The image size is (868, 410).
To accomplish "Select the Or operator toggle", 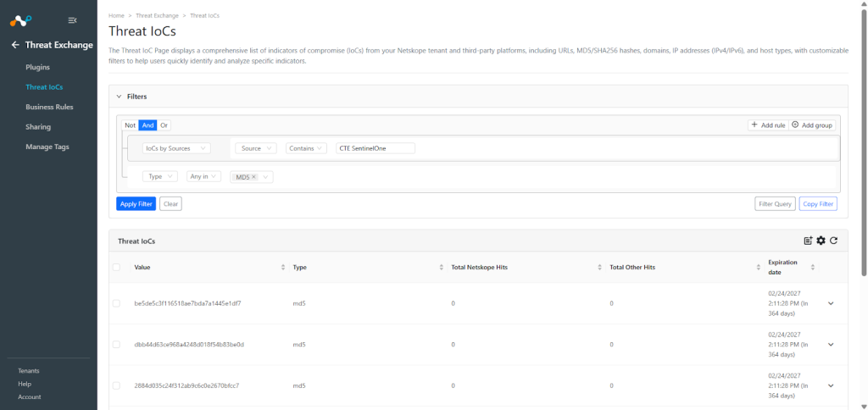I will tap(164, 125).
